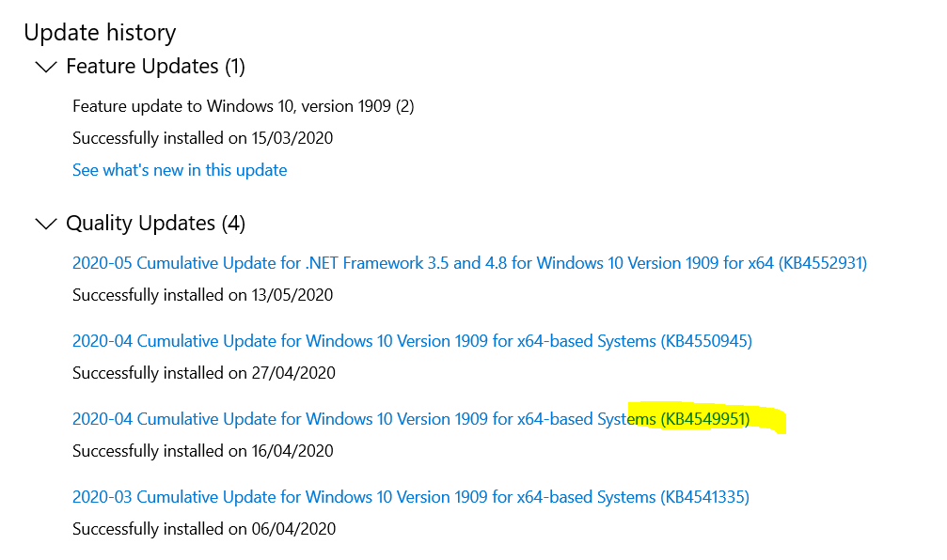Viewport: 947px width, 560px height.
Task: Click the Successfully installed on 15/03/2020 status
Action: pos(202,138)
